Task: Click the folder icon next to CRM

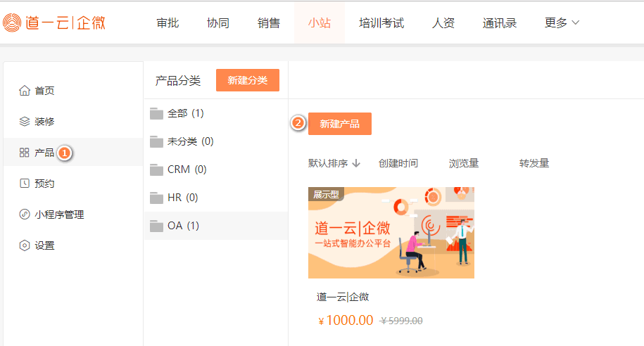Action: point(156,169)
